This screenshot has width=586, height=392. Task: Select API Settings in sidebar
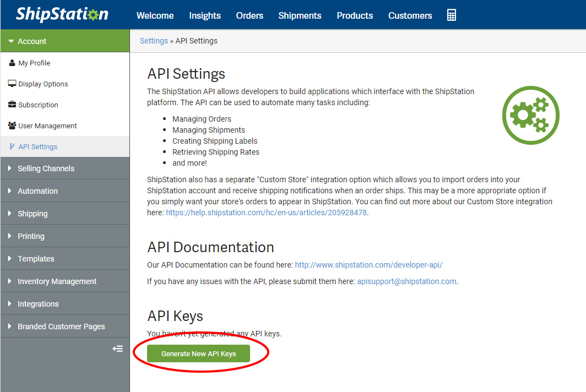(65, 146)
